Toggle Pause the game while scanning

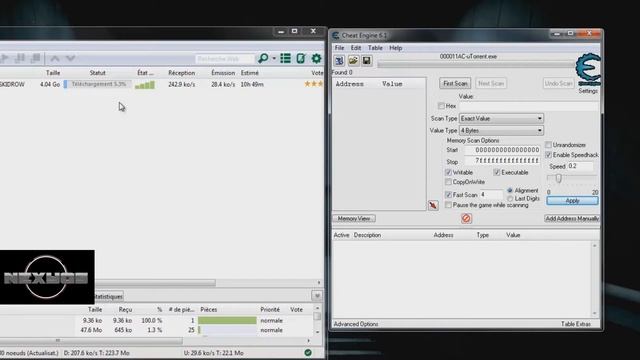click(448, 205)
